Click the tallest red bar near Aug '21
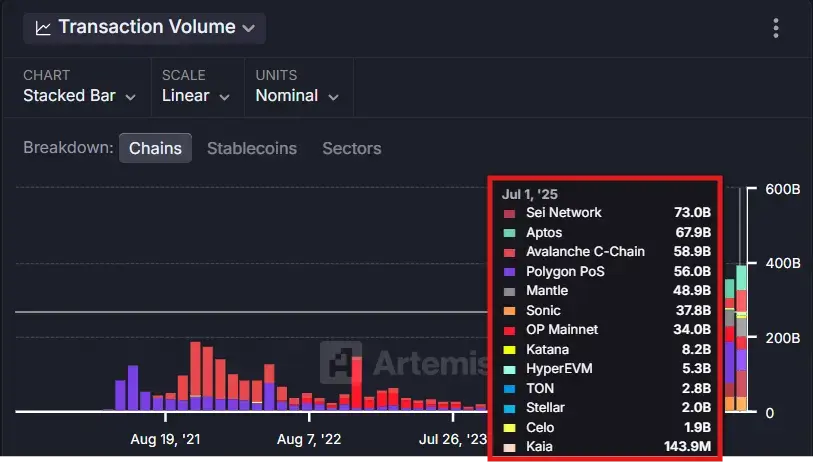 [x=195, y=368]
